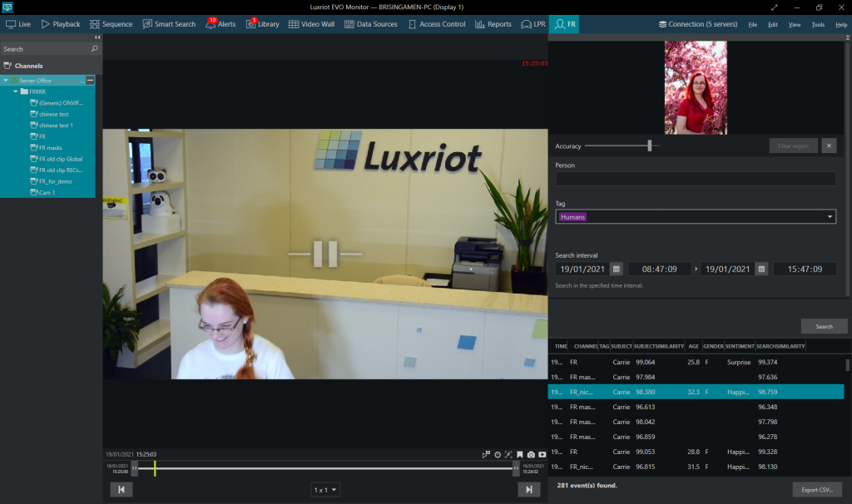This screenshot has width=852, height=504.
Task: Open the View menu
Action: click(x=795, y=24)
